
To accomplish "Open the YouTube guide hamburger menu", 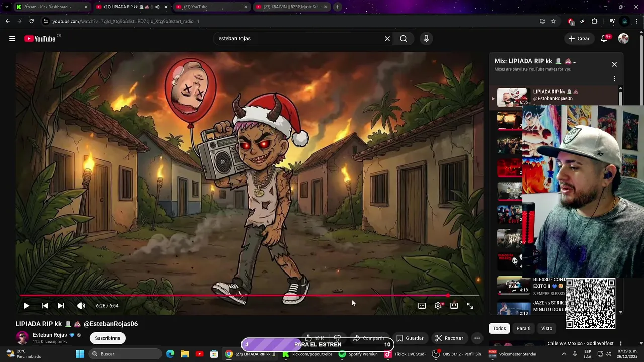I will pos(12,39).
